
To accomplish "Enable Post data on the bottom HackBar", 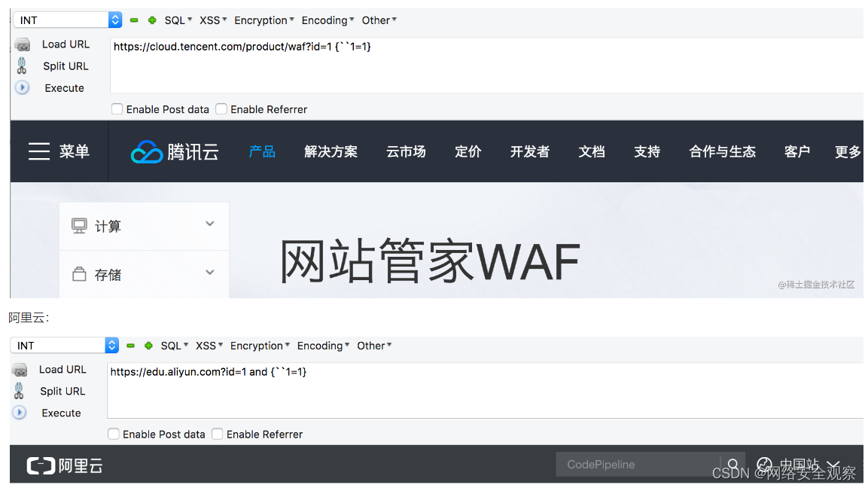I will point(114,434).
